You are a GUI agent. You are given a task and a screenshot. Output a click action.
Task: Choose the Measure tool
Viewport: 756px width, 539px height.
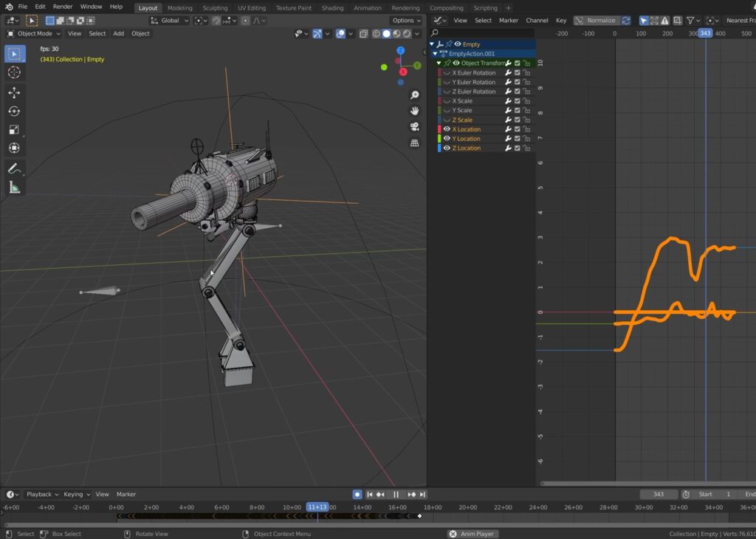[14, 188]
